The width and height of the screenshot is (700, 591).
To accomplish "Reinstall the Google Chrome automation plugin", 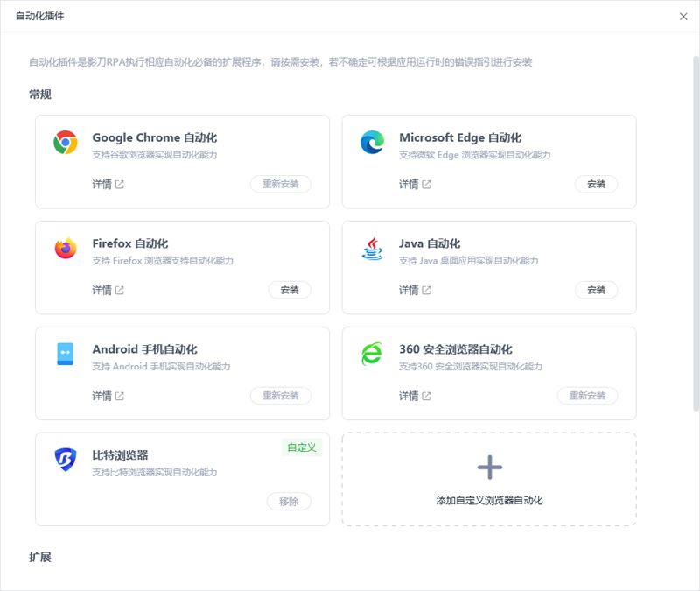I will pos(280,184).
